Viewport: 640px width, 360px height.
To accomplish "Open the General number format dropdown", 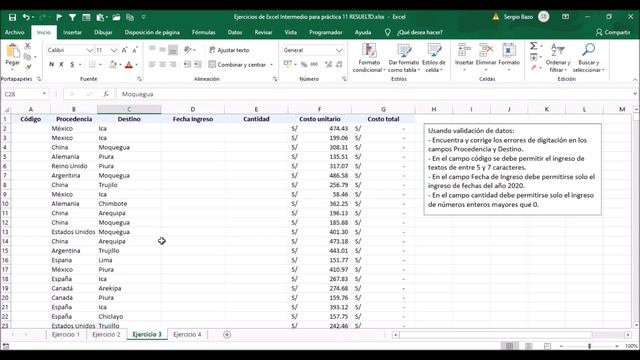I will [x=339, y=50].
